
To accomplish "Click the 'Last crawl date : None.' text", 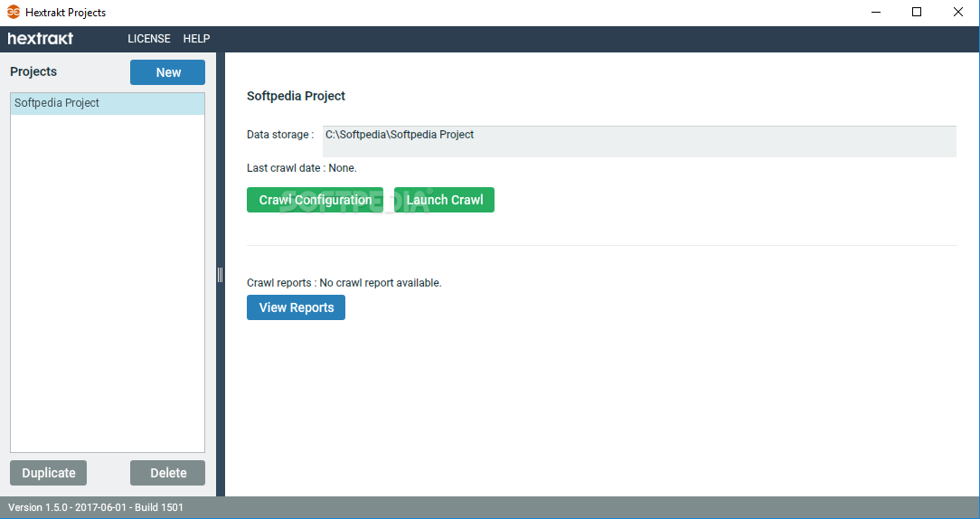I will (302, 168).
